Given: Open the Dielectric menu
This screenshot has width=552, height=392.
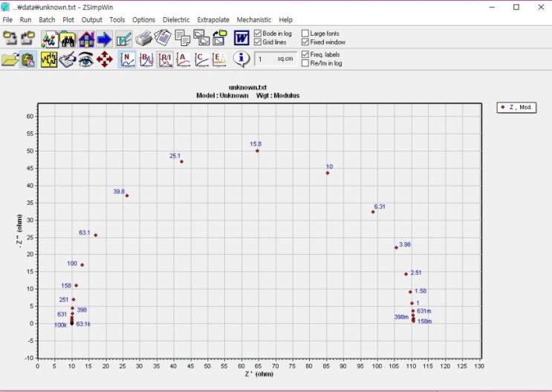Looking at the screenshot, I should click(x=176, y=20).
